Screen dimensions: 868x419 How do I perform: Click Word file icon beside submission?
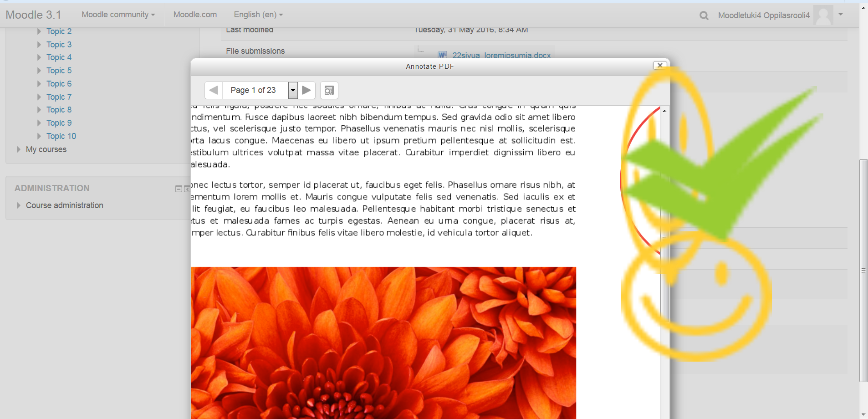442,55
